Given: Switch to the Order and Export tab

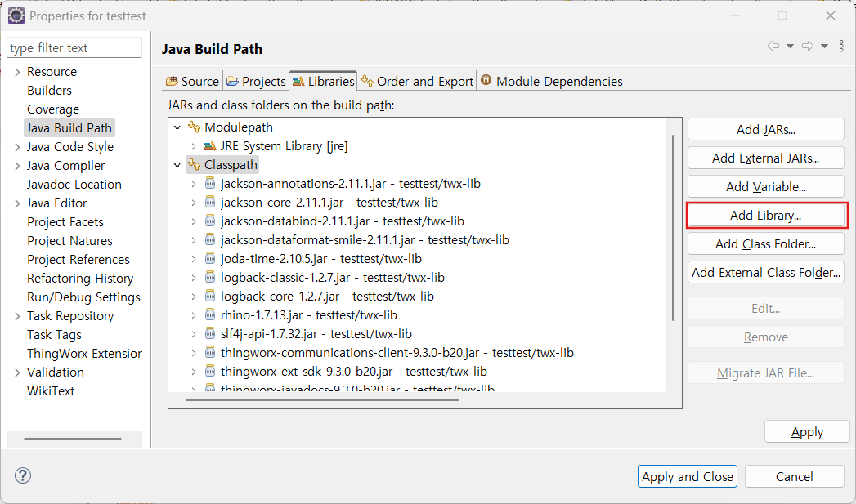Looking at the screenshot, I should point(417,81).
